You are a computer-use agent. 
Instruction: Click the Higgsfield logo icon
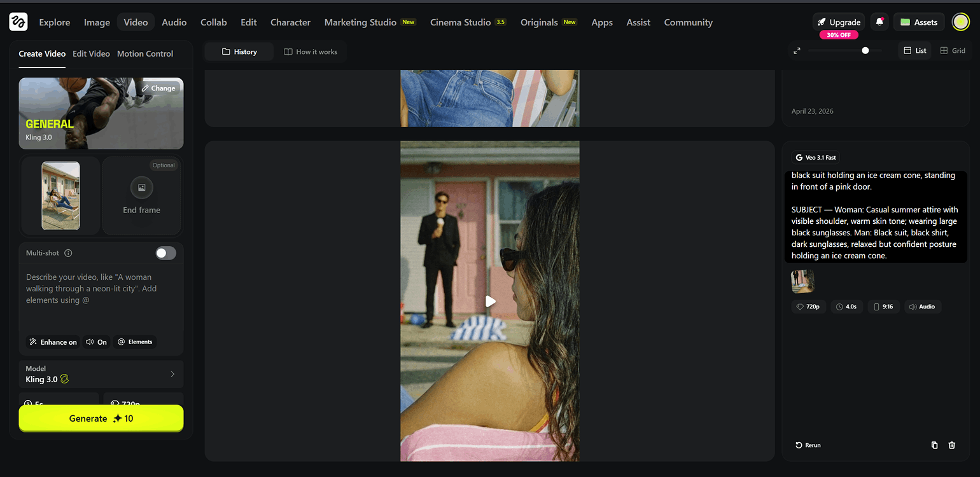point(18,22)
